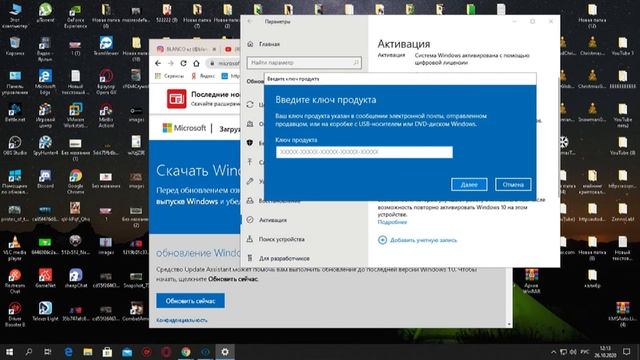The width and height of the screenshot is (640, 360).
Task: Open the uTorrent desktop icon
Action: pos(45,13)
